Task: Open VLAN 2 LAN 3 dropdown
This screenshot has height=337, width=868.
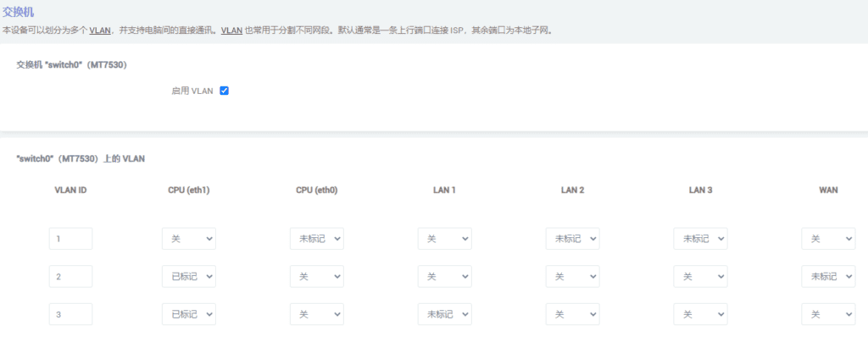Action: (x=700, y=276)
